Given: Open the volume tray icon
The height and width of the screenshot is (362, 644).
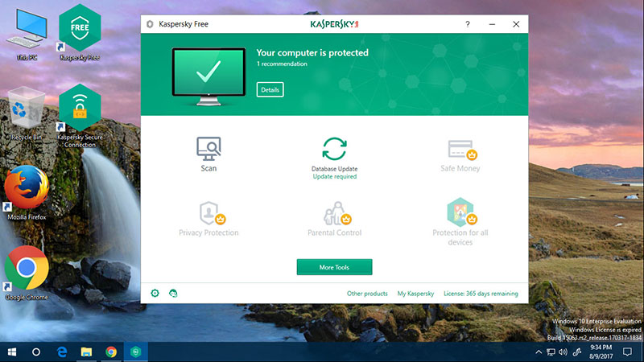Looking at the screenshot, I should (563, 352).
